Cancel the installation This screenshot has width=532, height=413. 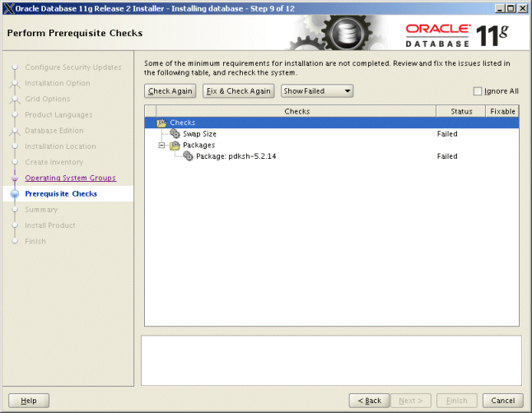click(x=503, y=401)
